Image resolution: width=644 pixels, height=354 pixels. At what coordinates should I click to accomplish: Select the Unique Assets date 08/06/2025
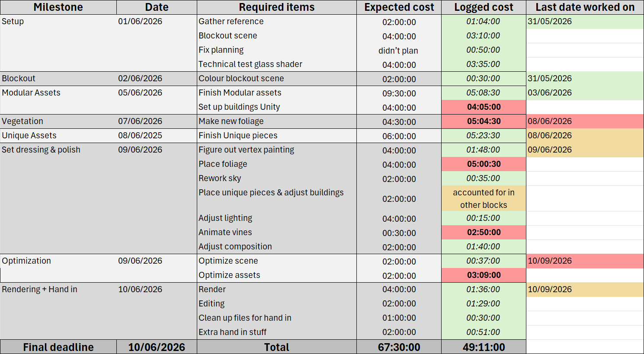click(x=157, y=136)
